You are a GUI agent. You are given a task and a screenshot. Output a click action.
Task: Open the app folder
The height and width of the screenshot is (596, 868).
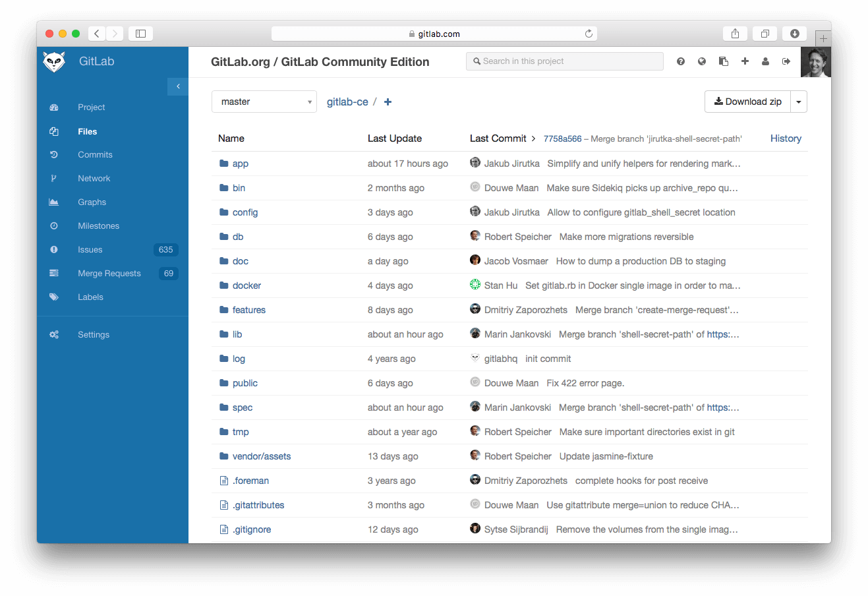pyautogui.click(x=241, y=164)
